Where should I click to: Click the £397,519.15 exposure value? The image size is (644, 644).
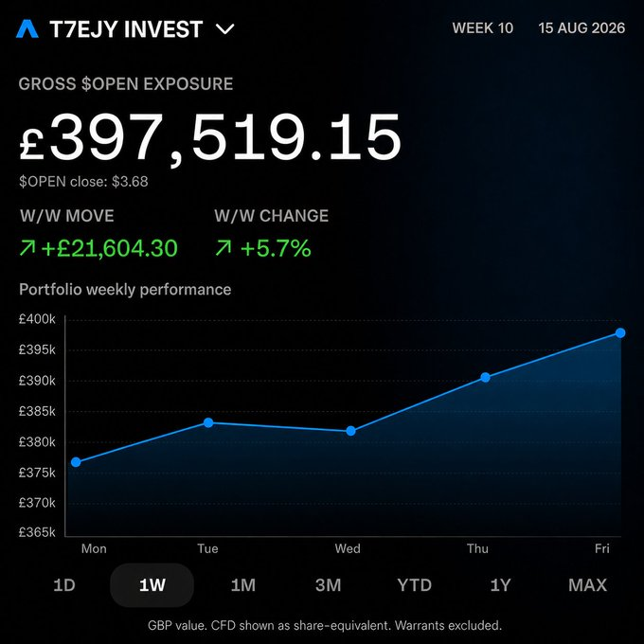pos(210,137)
